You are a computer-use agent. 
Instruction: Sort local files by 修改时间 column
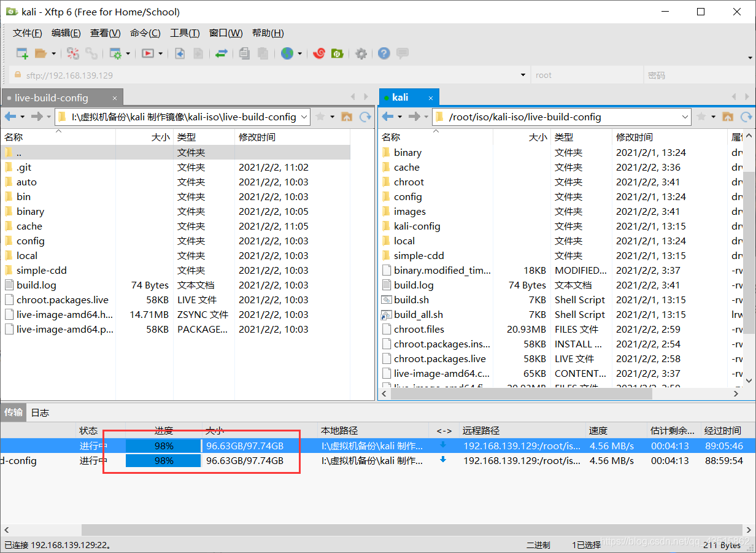pos(293,137)
